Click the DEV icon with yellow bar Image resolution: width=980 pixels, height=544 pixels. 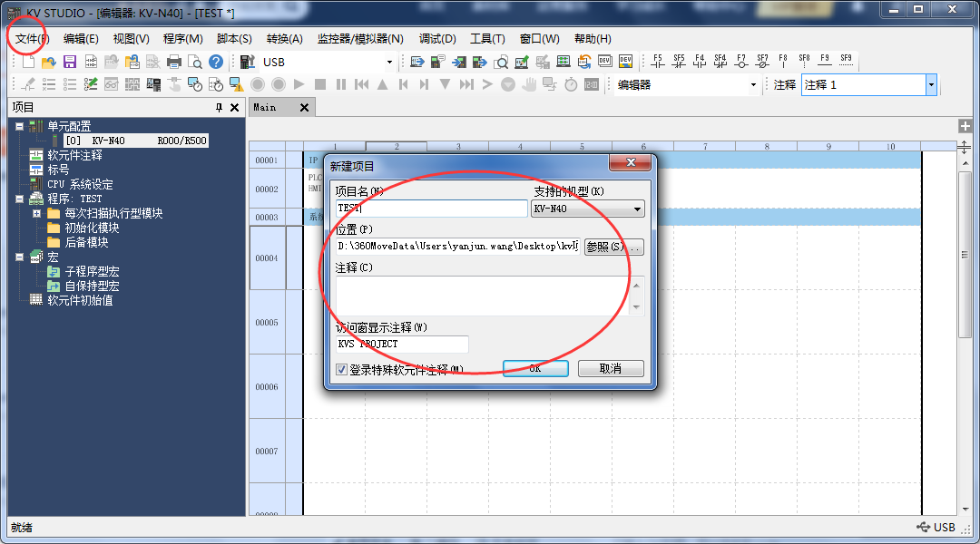pyautogui.click(x=625, y=62)
